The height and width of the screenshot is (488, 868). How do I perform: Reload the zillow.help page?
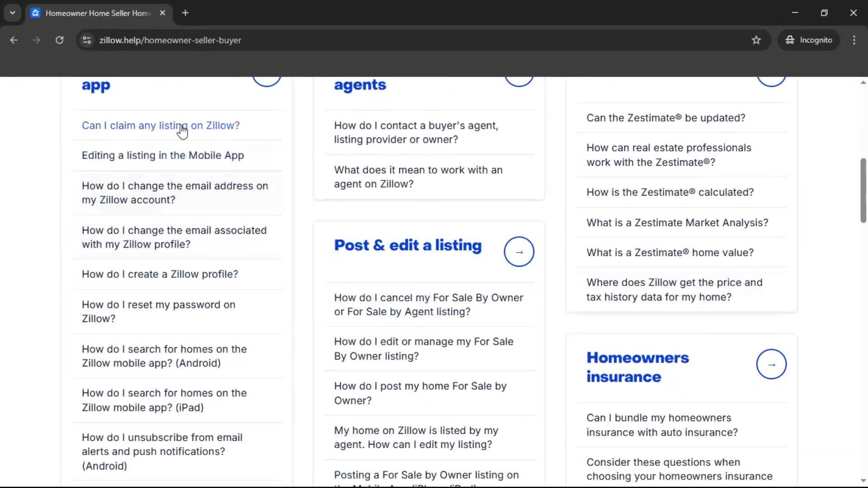pos(59,40)
